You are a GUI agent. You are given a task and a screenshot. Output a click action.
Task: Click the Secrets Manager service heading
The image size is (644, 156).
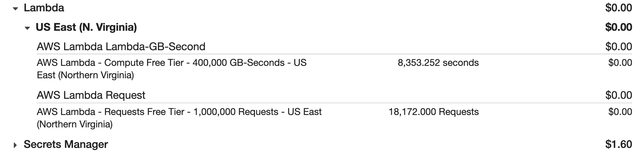click(66, 144)
